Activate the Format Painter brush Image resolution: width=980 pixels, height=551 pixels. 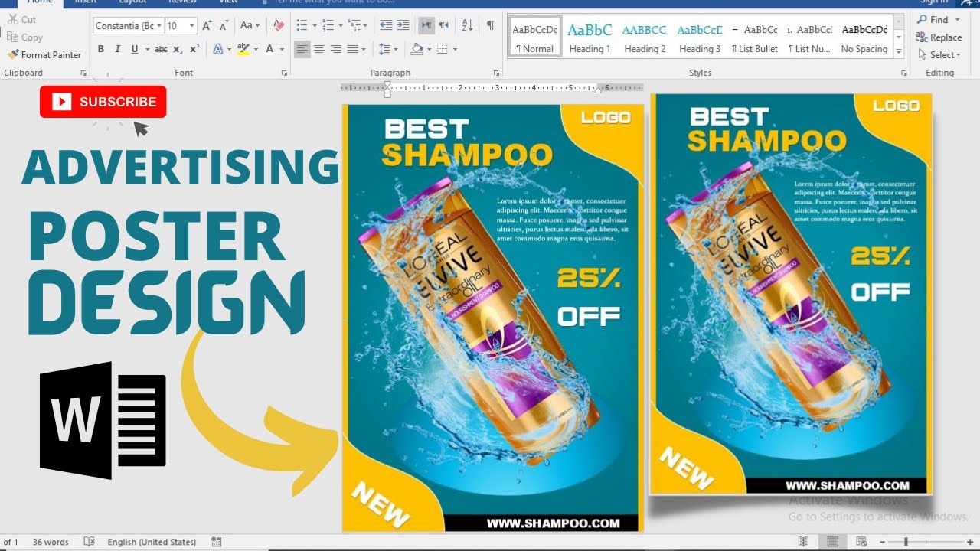pos(44,54)
